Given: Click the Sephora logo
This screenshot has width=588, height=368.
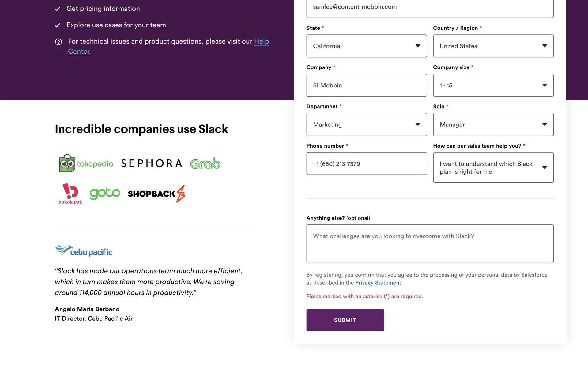Looking at the screenshot, I should coord(152,163).
